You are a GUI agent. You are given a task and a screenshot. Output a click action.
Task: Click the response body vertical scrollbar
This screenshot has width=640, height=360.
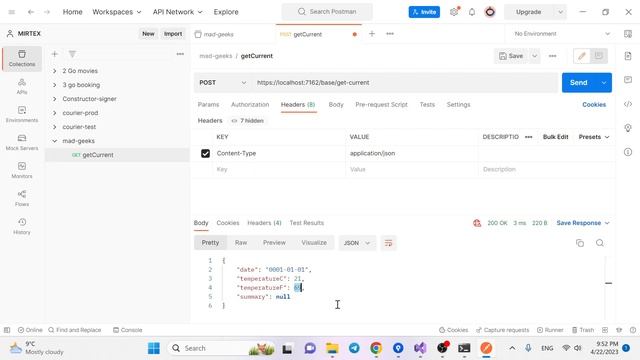(x=608, y=289)
